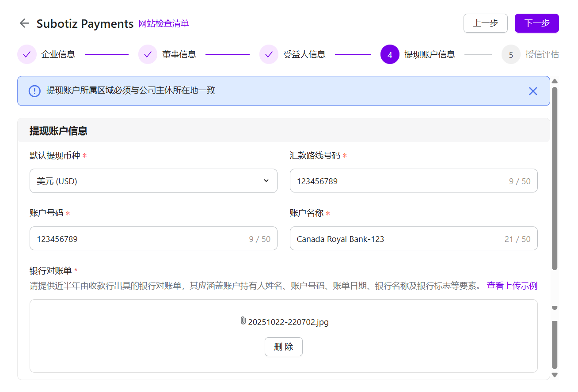Image resolution: width=578 pixels, height=392 pixels.
Task: Click the 账户名称 input field
Action: point(398,239)
